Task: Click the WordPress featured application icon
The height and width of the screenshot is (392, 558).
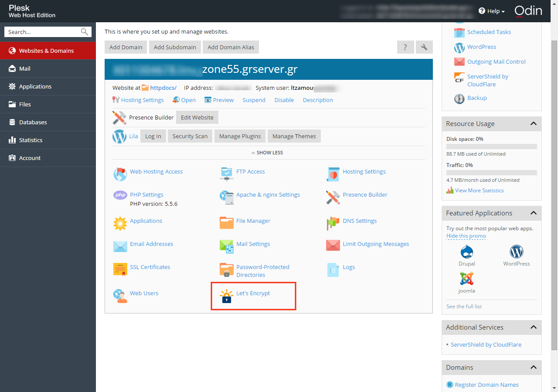Action: (x=516, y=252)
